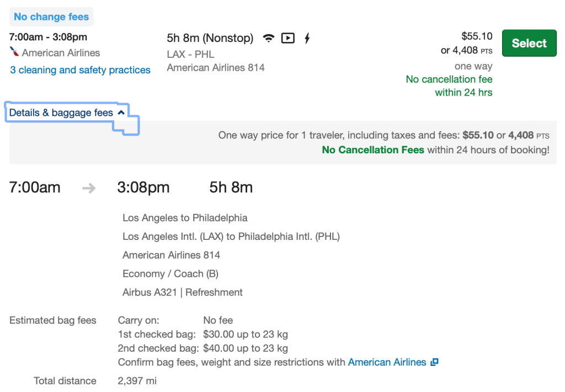
Task: Click the Wi-Fi amenity icon
Action: (269, 38)
